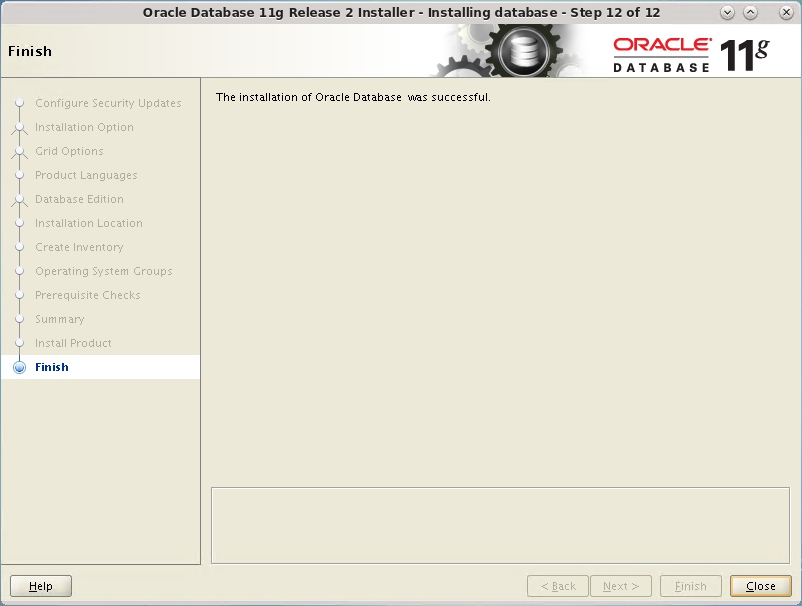Select the Installation Option step
Image resolution: width=802 pixels, height=606 pixels.
coord(84,127)
